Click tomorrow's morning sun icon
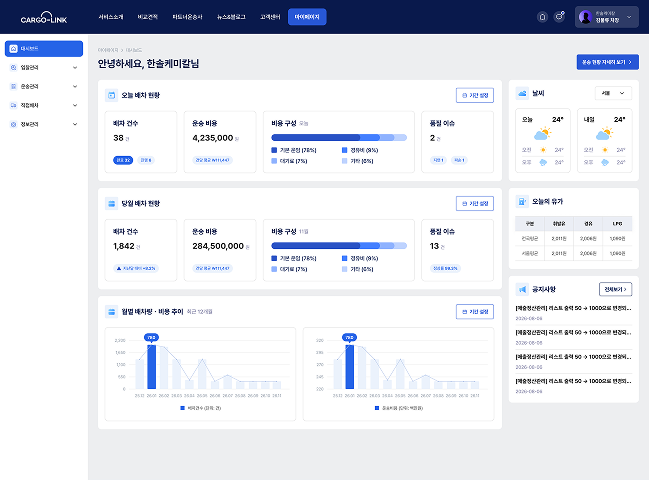Viewport: 649px width, 480px height. pos(605,150)
